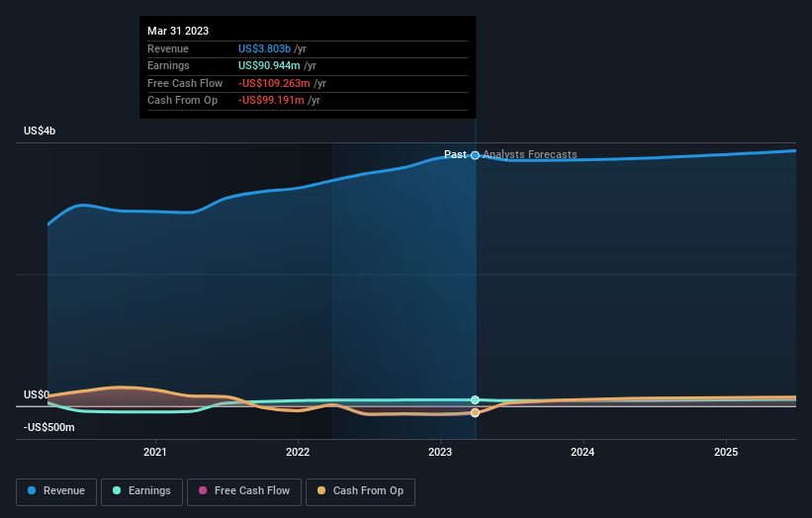This screenshot has height=518, width=812.
Task: Click the 2021 x-axis label
Action: point(155,452)
